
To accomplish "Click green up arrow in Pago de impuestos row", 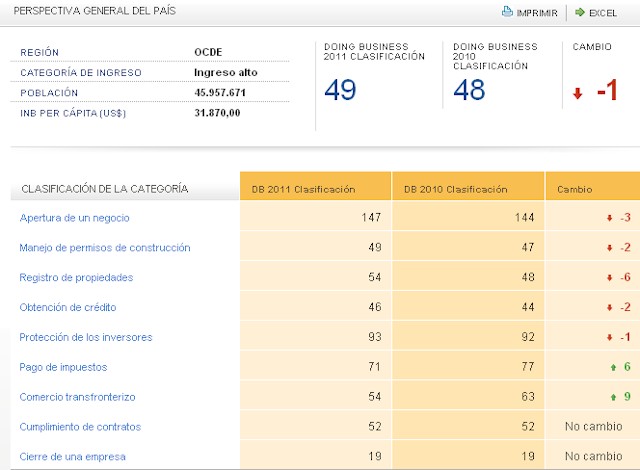I will click(x=610, y=368).
